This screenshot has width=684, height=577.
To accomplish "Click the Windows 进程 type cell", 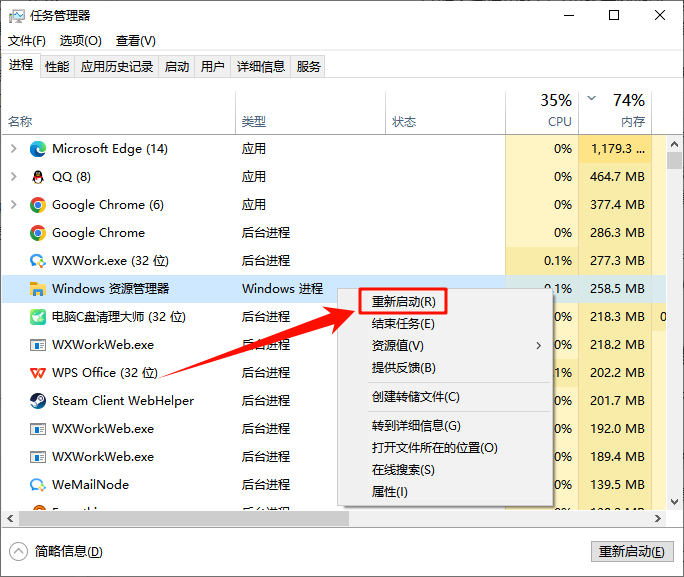I will [x=283, y=289].
